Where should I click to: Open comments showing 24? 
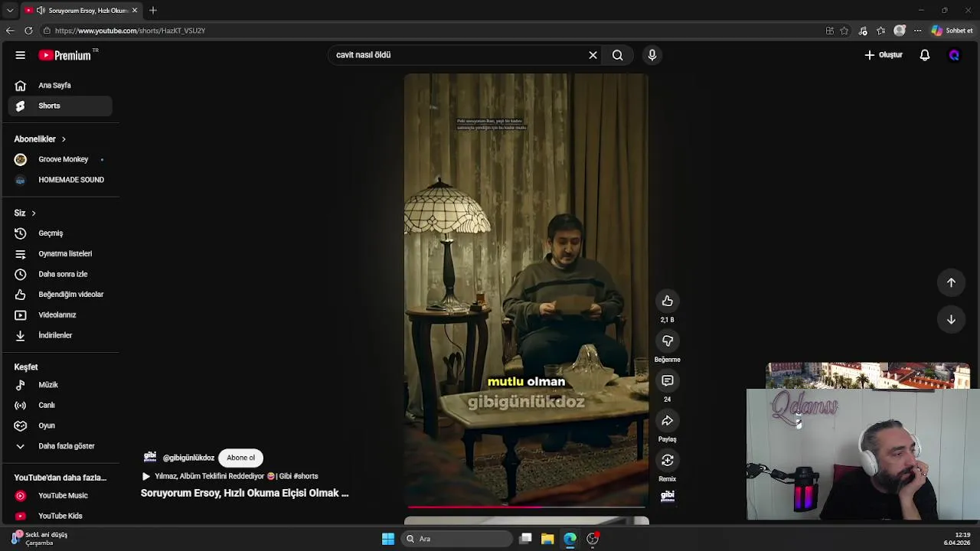[x=668, y=381]
